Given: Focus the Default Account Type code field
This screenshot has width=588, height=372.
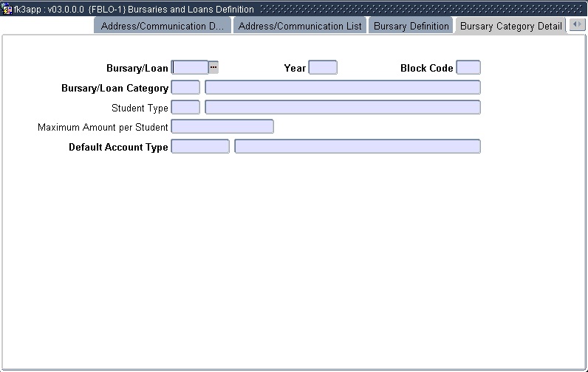Looking at the screenshot, I should [x=200, y=146].
